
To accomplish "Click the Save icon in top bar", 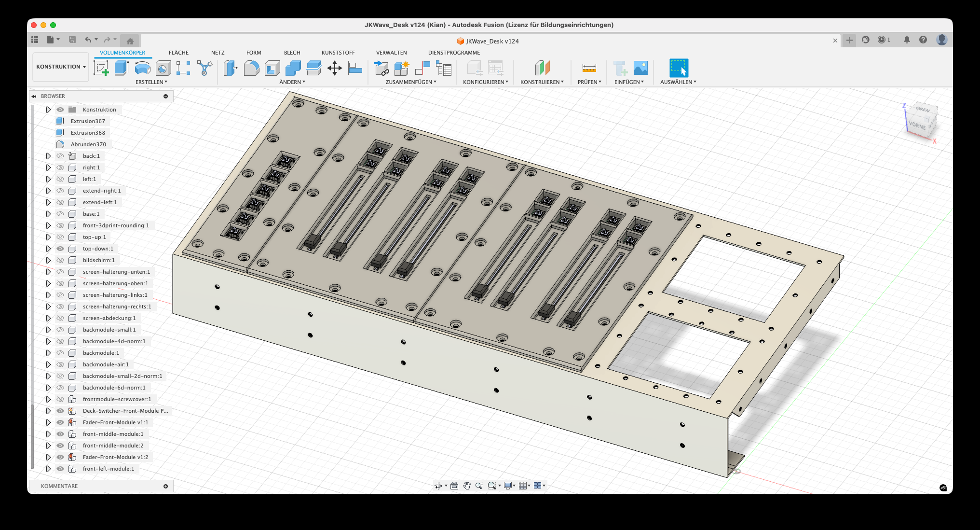I will click(72, 40).
